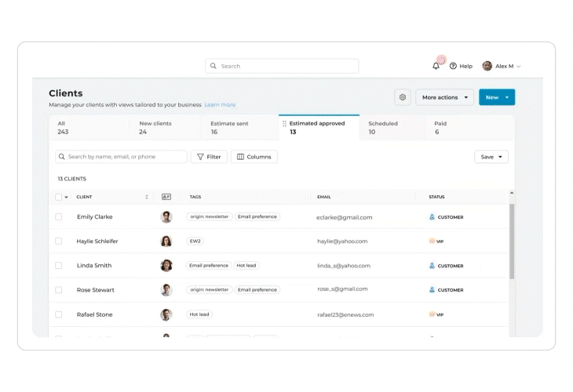This screenshot has height=392, width=573.
Task: Click the funnel Filter icon
Action: 200,157
